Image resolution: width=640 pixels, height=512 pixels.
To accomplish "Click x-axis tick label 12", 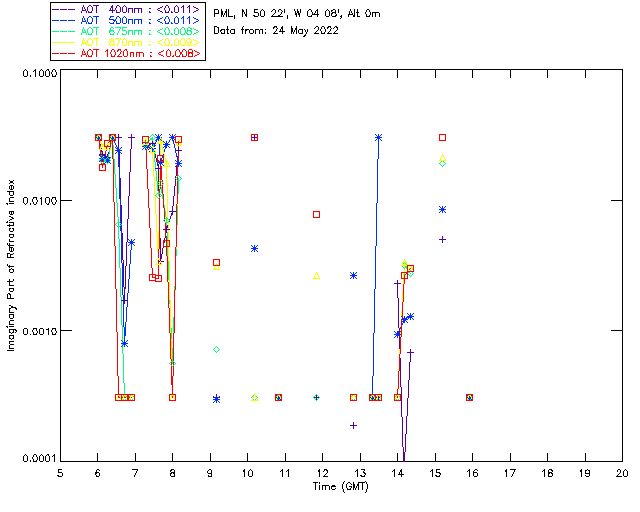I will point(322,473).
